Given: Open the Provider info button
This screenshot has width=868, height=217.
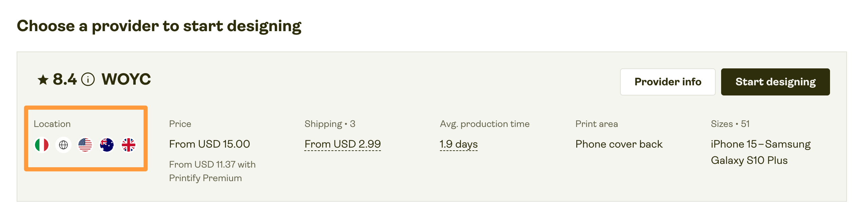Looking at the screenshot, I should pos(668,82).
